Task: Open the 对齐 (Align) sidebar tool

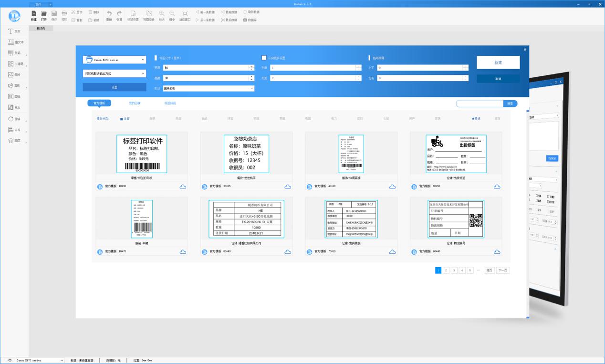Action: click(x=14, y=130)
